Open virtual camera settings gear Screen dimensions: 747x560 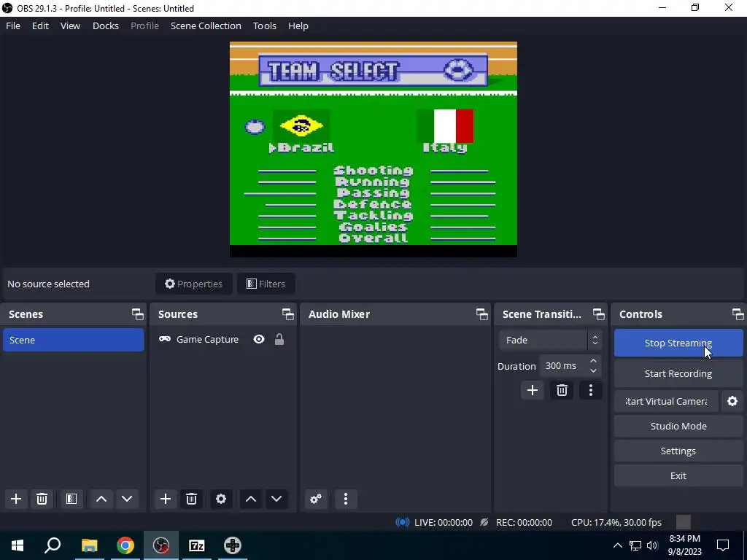pyautogui.click(x=732, y=401)
